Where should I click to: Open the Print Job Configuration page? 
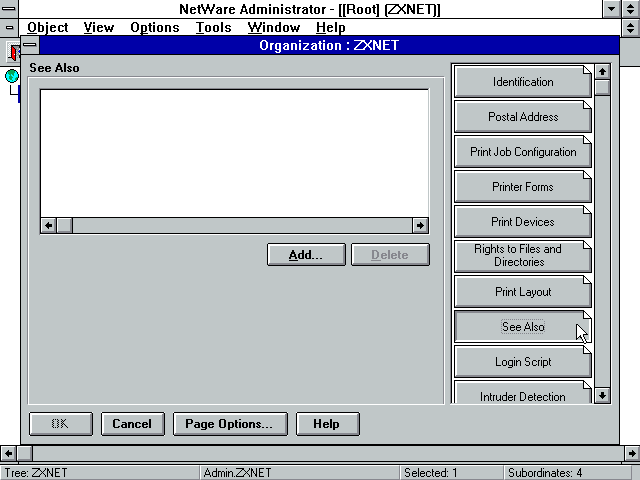pos(522,152)
